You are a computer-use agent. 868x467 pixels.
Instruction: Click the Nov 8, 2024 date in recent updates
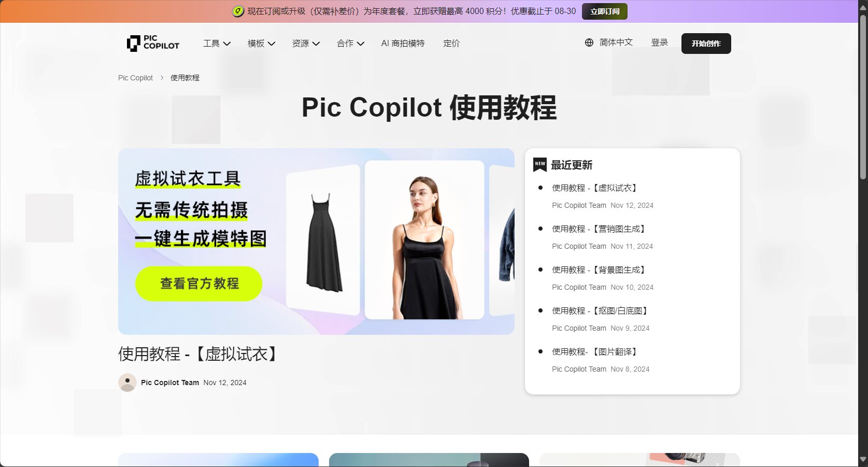pos(630,369)
